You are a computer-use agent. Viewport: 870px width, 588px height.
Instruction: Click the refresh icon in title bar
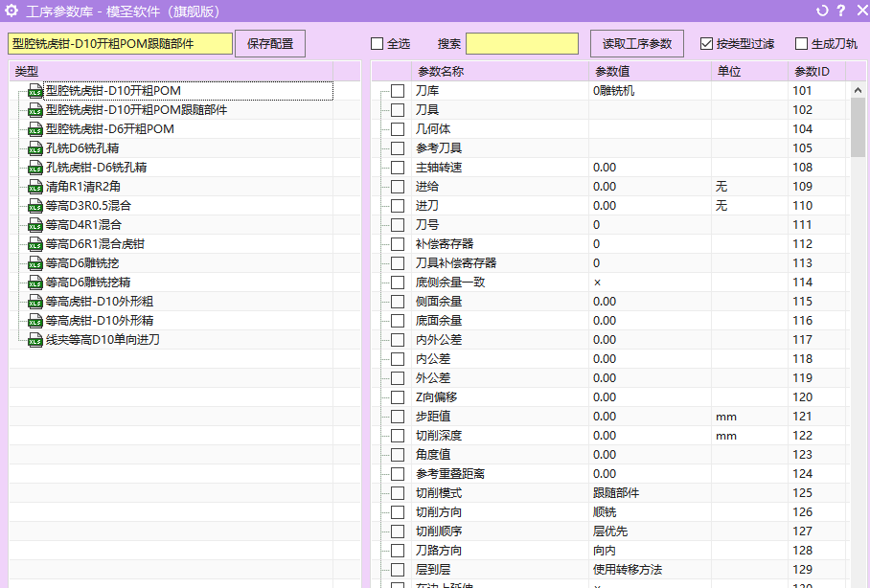point(822,11)
